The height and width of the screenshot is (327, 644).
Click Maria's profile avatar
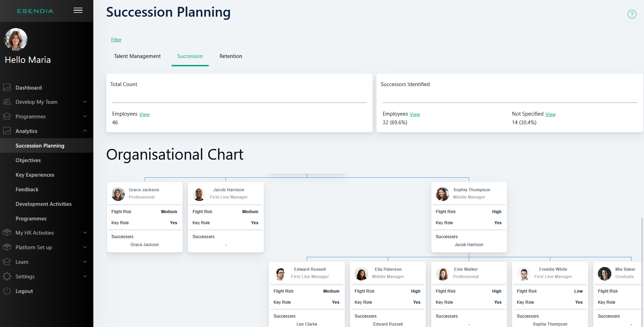point(16,39)
